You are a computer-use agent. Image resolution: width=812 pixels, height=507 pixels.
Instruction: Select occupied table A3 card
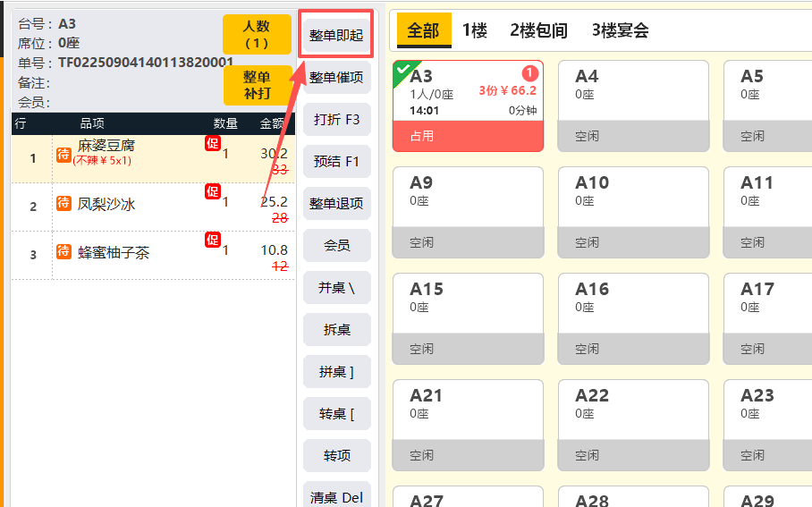coord(468,106)
